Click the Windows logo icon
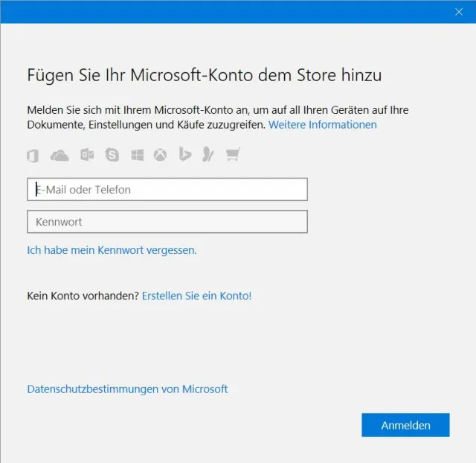Image resolution: width=476 pixels, height=463 pixels. tap(138, 155)
